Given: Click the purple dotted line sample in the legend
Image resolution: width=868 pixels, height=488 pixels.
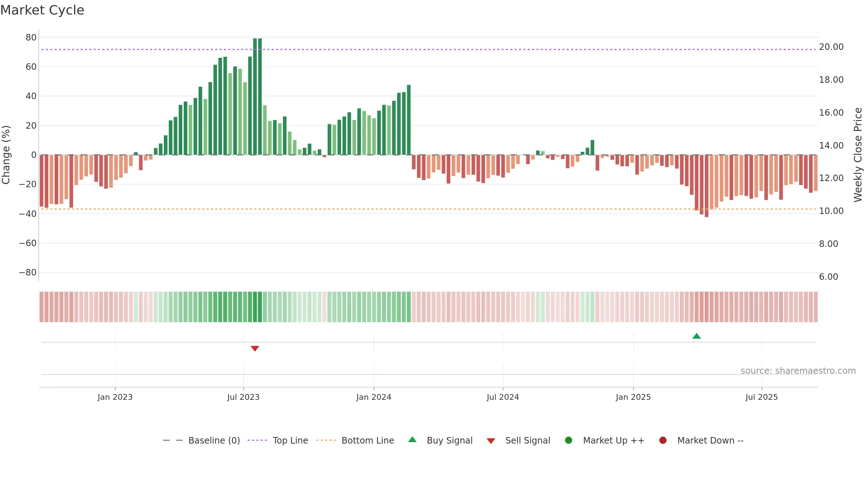Looking at the screenshot, I should point(257,440).
